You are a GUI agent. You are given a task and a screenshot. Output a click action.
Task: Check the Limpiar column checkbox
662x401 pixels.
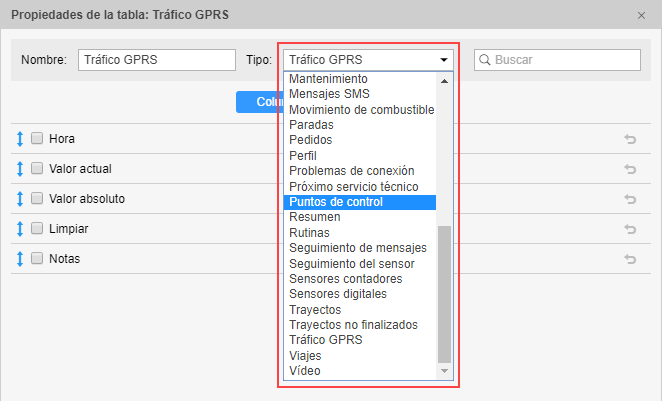pyautogui.click(x=37, y=229)
